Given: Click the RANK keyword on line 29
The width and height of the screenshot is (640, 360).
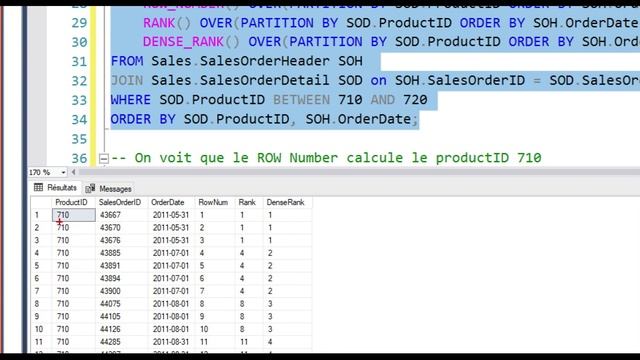Looking at the screenshot, I should (159, 22).
